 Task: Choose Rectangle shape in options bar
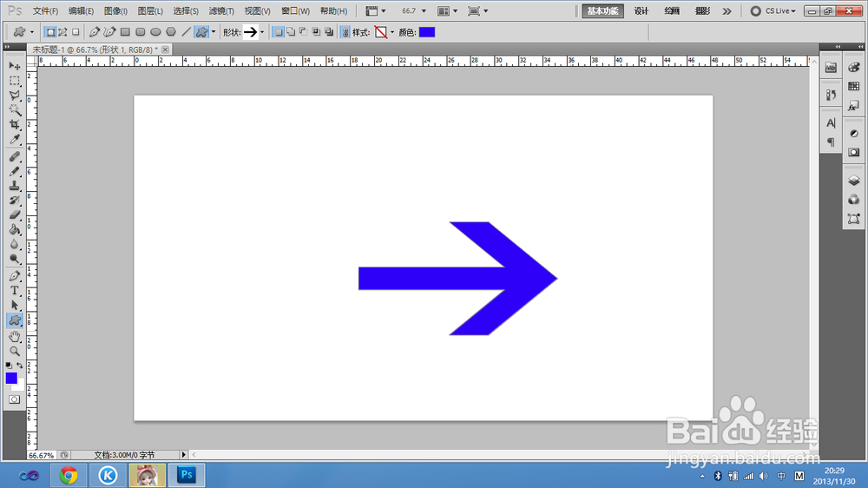[x=125, y=32]
